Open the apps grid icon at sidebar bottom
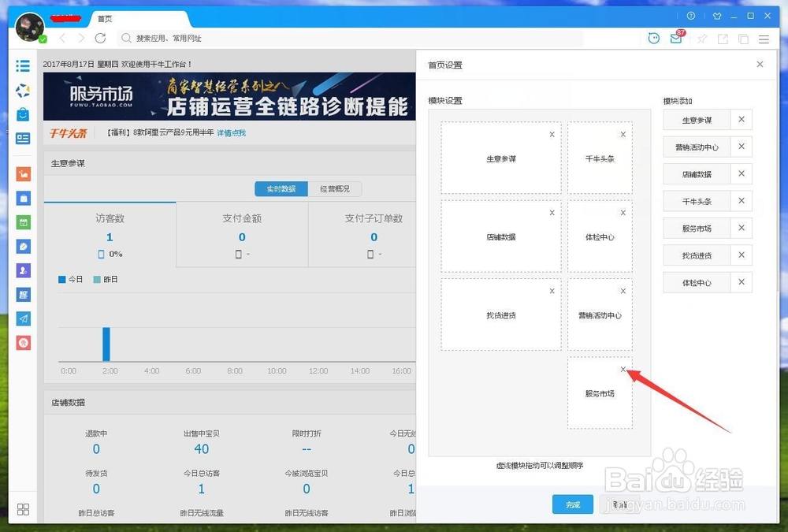Screen dimensions: 788x532 (x=23, y=509)
